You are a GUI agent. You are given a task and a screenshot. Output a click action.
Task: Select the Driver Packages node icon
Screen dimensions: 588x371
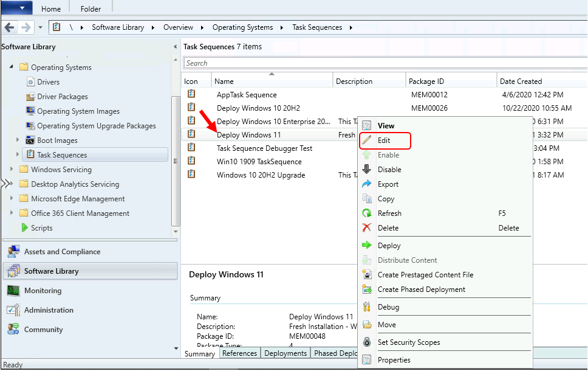pos(31,97)
